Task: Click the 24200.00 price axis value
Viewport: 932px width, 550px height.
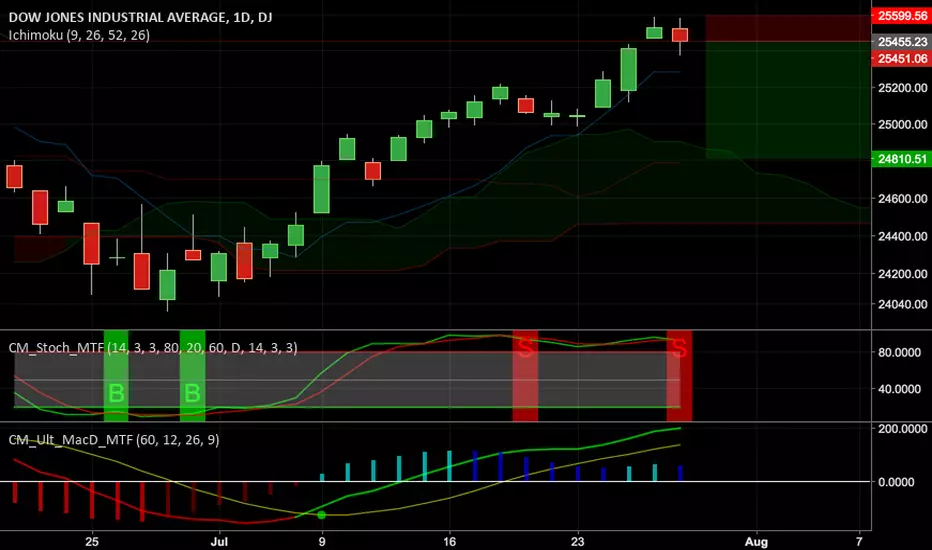Action: (x=902, y=274)
